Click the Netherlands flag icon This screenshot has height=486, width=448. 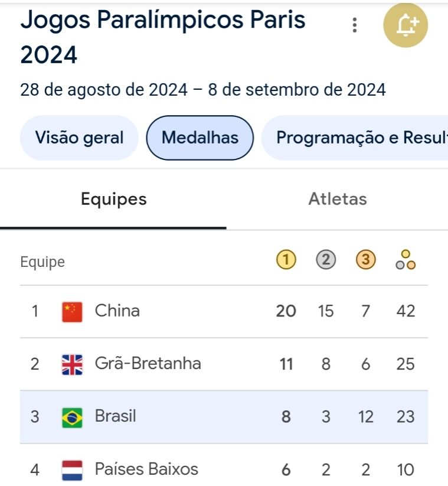pos(72,470)
